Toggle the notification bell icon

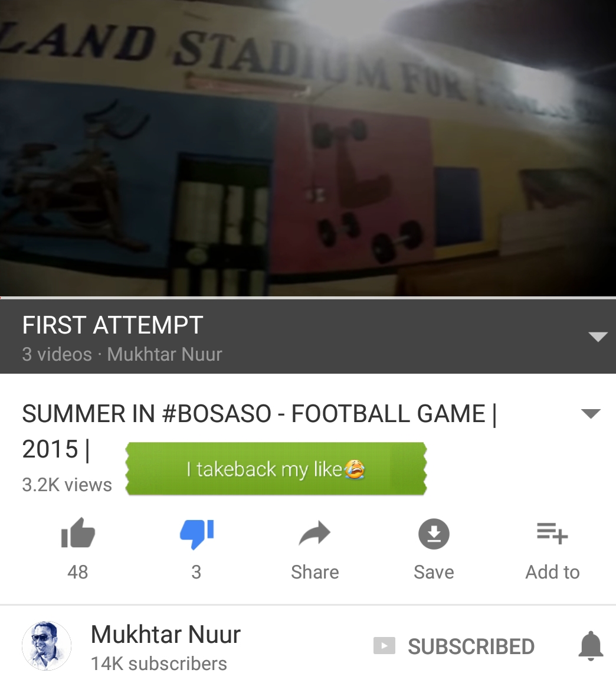pos(591,645)
